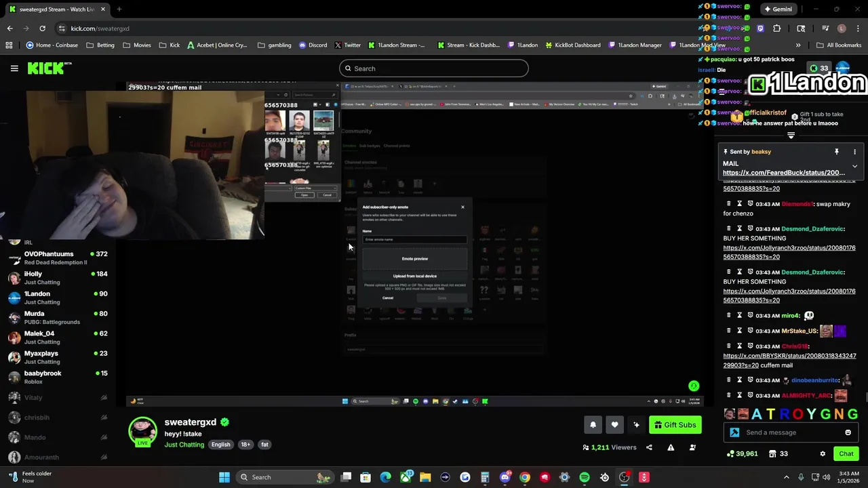Open the browser apps grid
Image resolution: width=868 pixels, height=488 pixels.
[9, 45]
